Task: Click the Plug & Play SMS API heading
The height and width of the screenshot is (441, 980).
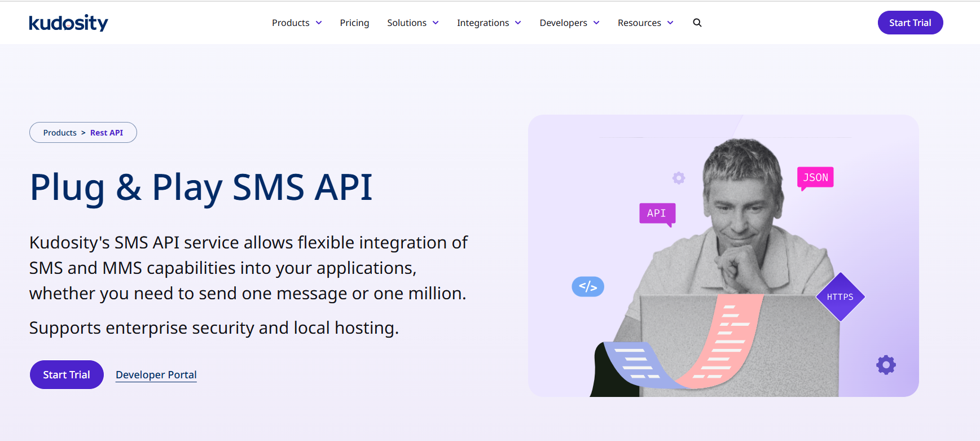Action: (x=201, y=187)
